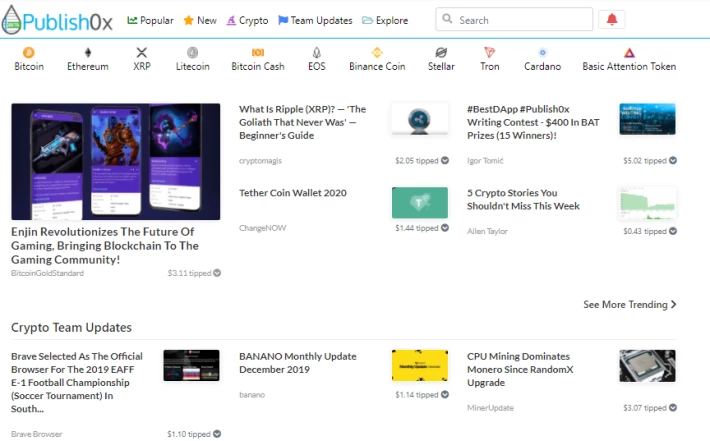Open Brave Browser article thumbnail
Viewport: 710px width, 441px height.
pos(192,365)
